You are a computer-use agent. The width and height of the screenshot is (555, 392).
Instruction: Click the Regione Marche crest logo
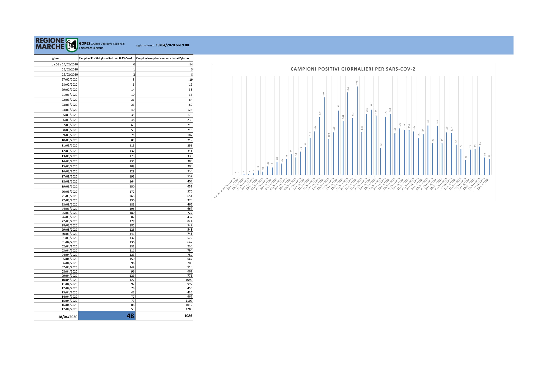pyautogui.click(x=72, y=45)
